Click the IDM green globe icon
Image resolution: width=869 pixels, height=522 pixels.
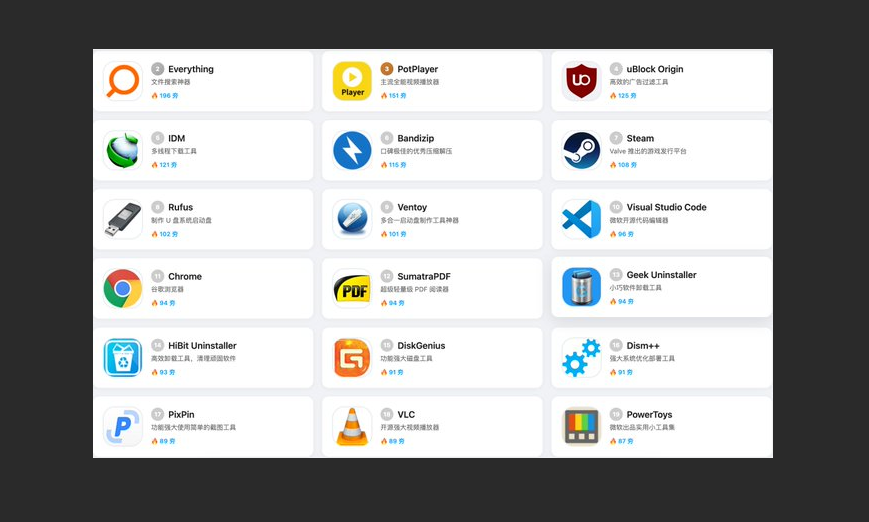click(x=122, y=150)
